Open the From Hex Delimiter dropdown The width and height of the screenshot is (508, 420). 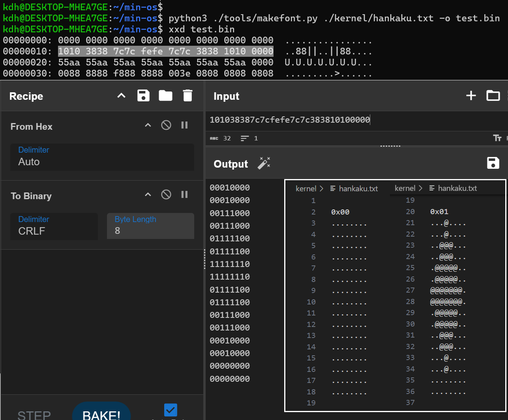[x=102, y=157]
